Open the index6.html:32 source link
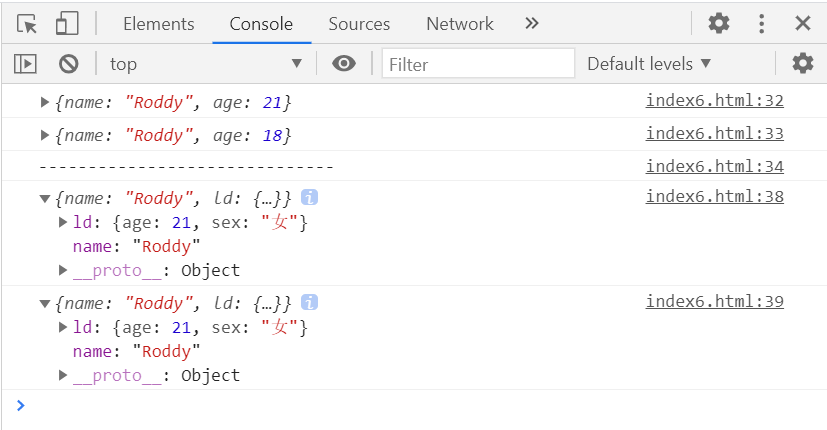 point(714,100)
